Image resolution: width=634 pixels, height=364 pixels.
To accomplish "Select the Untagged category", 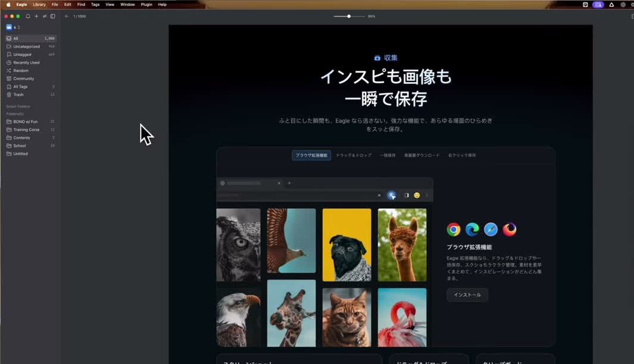I will tap(31, 55).
